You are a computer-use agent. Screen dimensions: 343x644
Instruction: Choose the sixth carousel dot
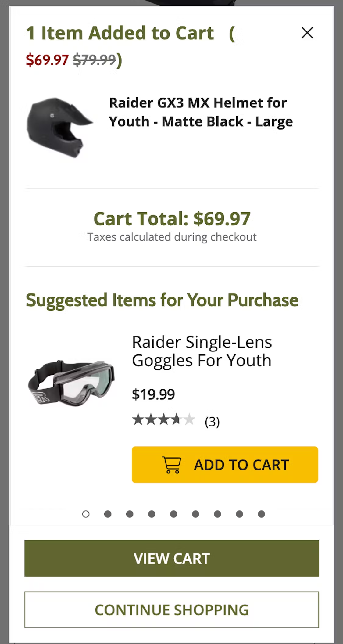(x=196, y=514)
